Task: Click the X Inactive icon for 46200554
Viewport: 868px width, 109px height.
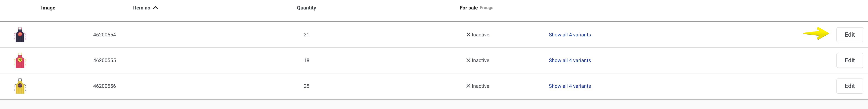Action: [468, 35]
